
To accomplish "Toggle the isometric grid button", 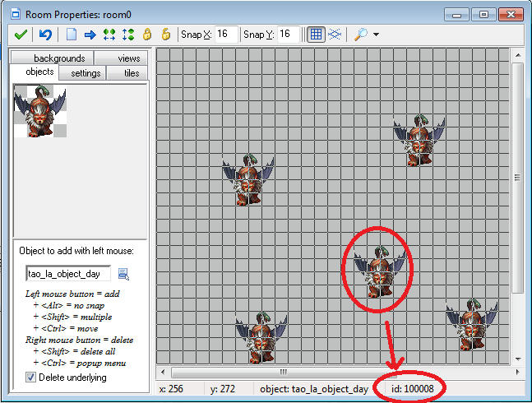I will tap(335, 35).
